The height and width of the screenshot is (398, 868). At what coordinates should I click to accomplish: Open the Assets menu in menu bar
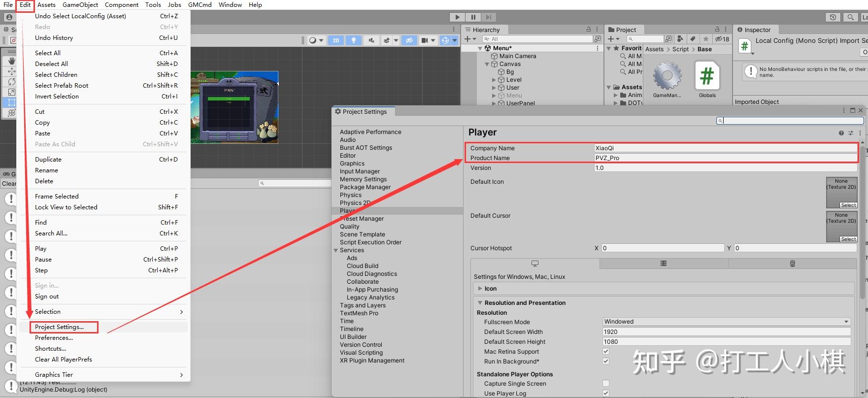(x=46, y=4)
